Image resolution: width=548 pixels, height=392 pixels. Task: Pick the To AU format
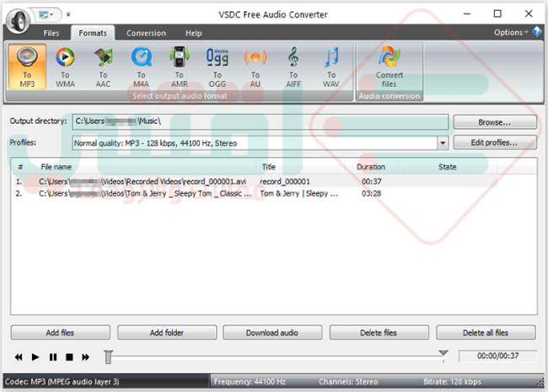pyautogui.click(x=255, y=67)
